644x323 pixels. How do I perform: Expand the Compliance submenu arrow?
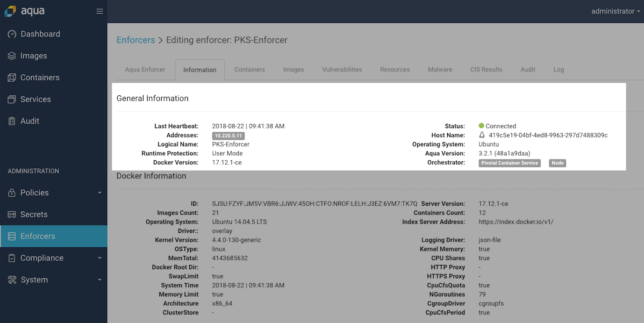[100, 258]
